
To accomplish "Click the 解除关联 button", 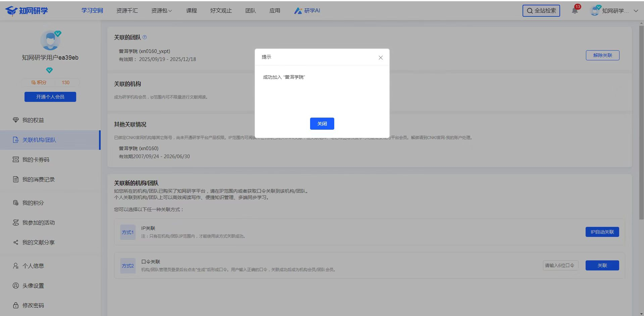I will 602,55.
